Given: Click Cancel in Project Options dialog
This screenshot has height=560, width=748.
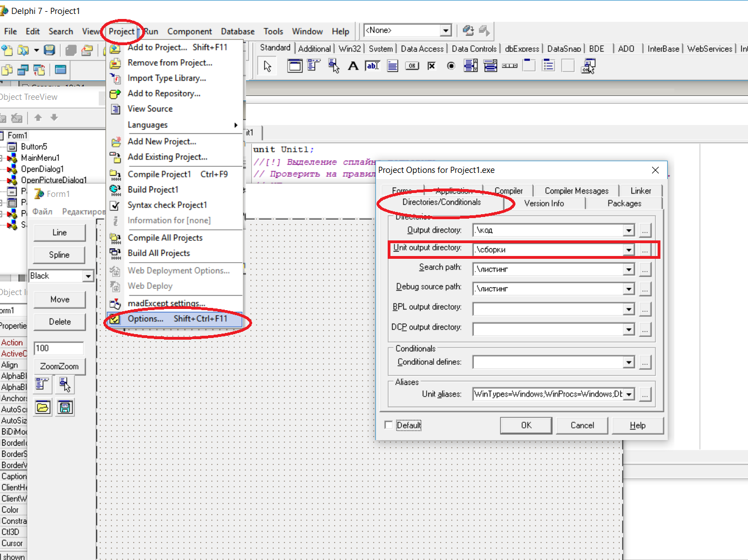Looking at the screenshot, I should [x=582, y=425].
